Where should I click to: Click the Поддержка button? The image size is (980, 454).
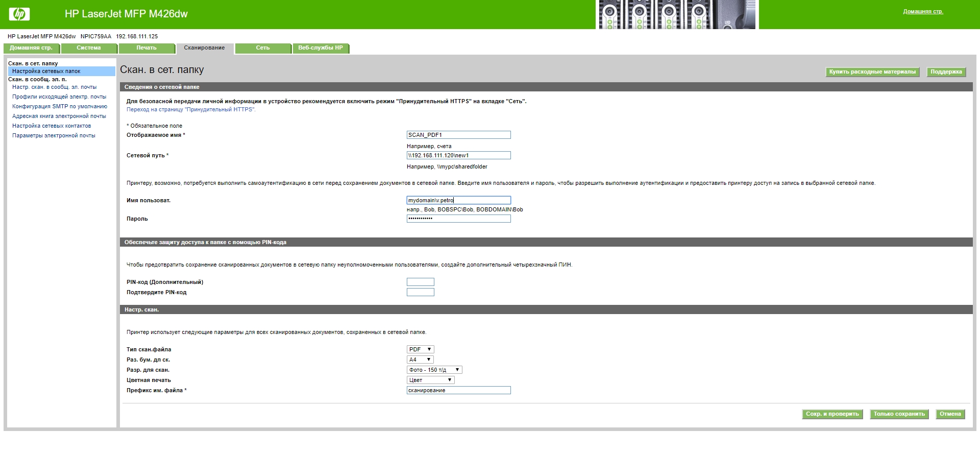[x=946, y=72]
